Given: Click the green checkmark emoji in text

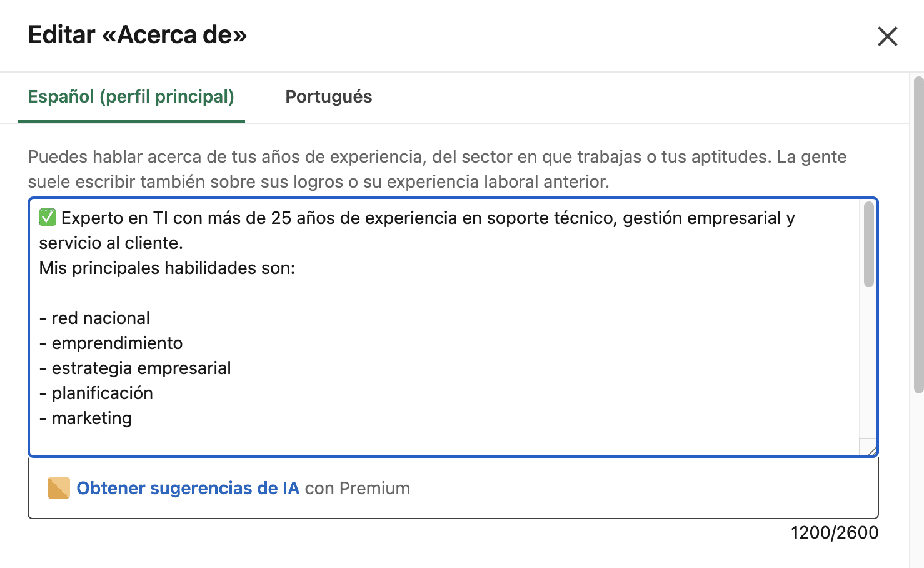Looking at the screenshot, I should click(x=48, y=218).
